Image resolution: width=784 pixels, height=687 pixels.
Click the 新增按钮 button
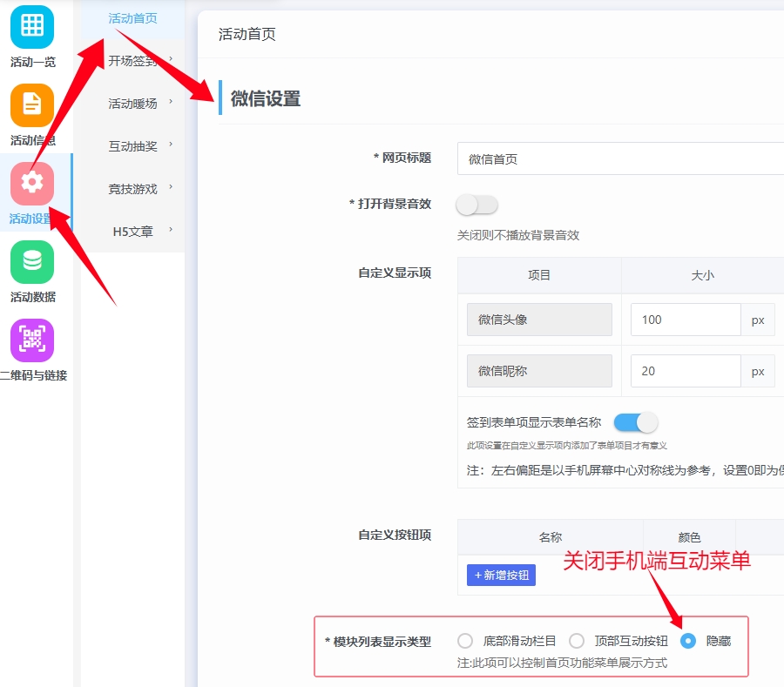coord(501,576)
